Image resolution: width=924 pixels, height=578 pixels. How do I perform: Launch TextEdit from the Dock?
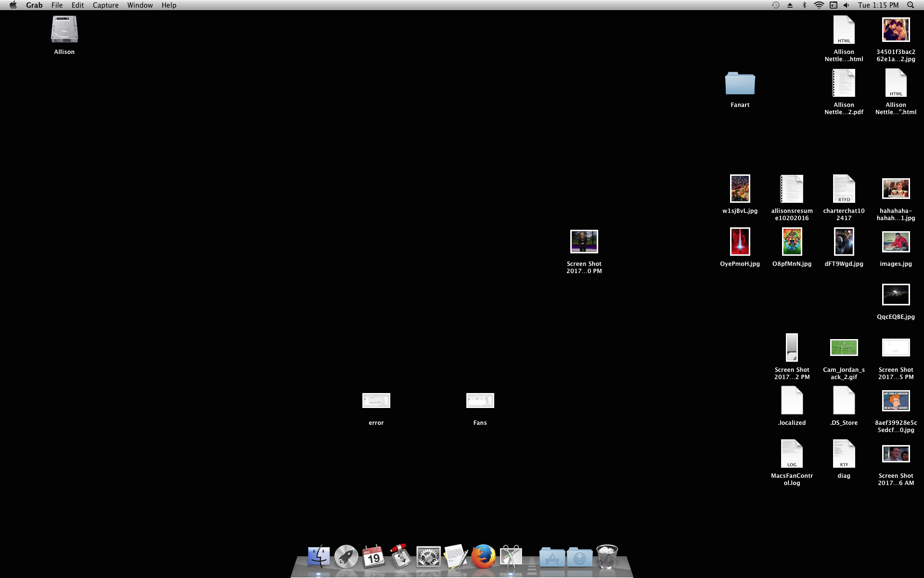click(455, 557)
